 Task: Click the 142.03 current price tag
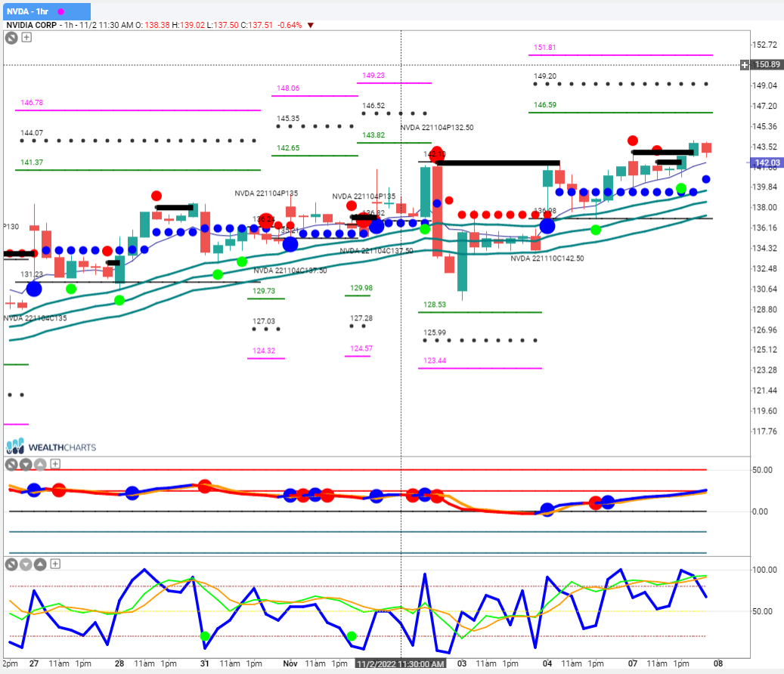pos(767,162)
